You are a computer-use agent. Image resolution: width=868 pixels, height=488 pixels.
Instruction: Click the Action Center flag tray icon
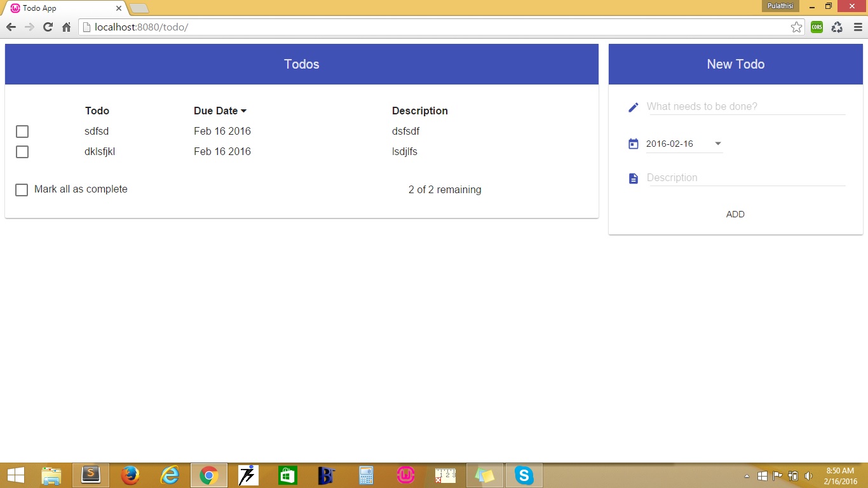coord(777,476)
